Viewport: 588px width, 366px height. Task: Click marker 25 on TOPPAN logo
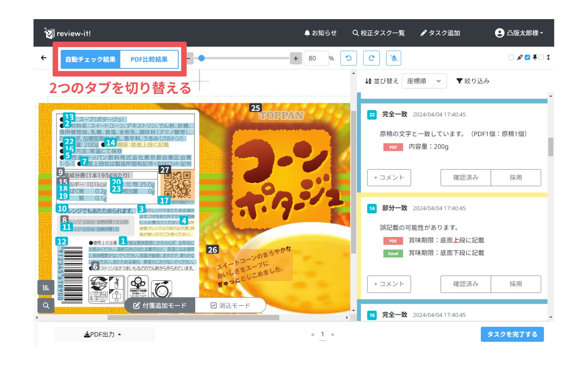point(255,108)
